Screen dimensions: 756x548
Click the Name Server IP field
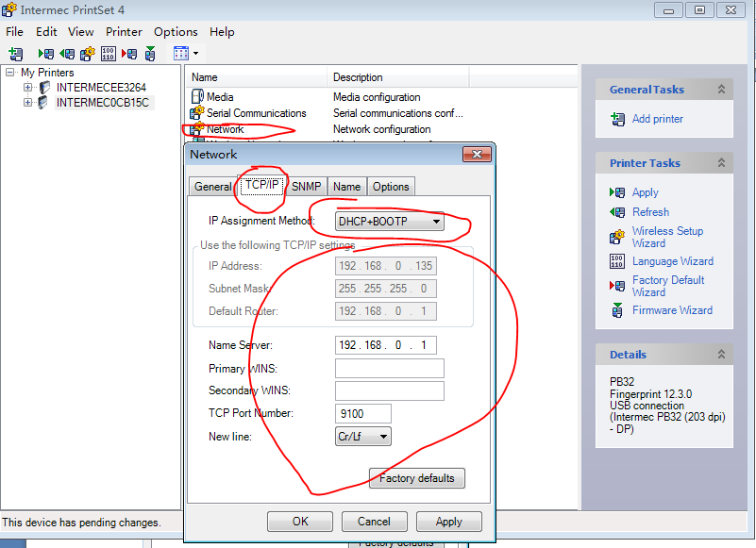point(386,345)
